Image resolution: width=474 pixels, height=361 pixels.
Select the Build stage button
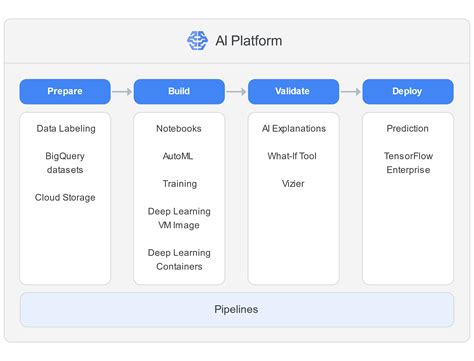point(179,91)
